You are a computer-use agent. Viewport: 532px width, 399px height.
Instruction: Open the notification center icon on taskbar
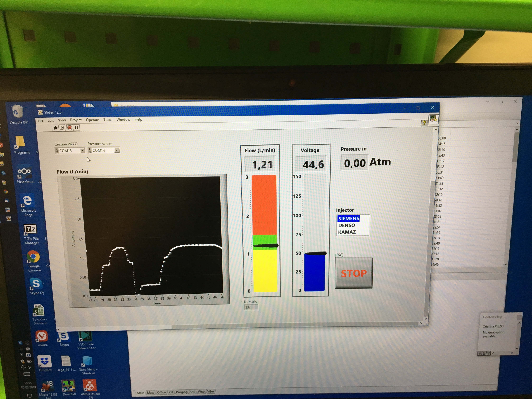[x=29, y=396]
